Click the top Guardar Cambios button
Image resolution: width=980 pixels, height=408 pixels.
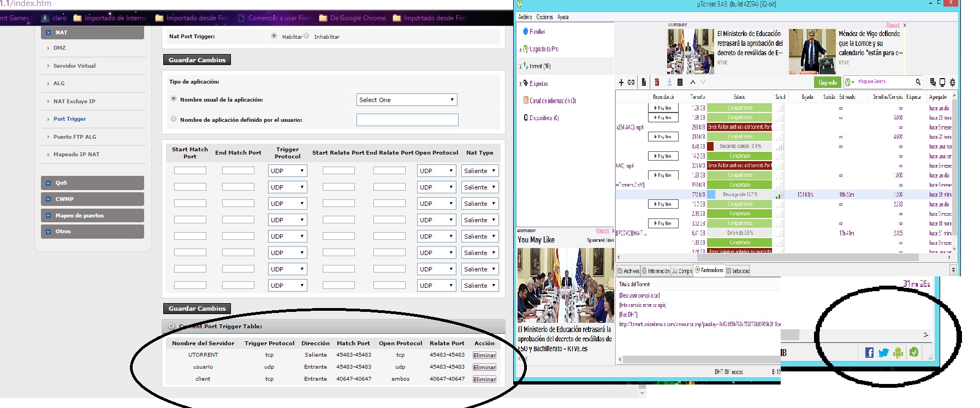[197, 60]
